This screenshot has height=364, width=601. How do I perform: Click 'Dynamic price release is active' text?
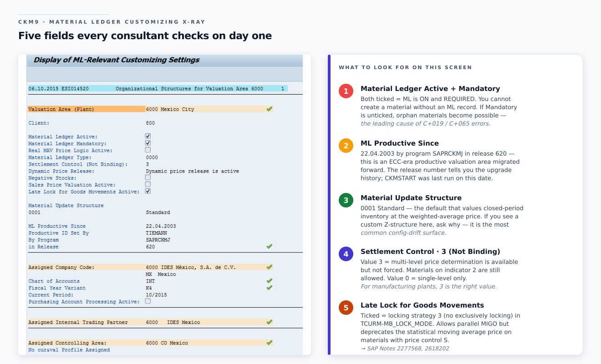pos(192,171)
